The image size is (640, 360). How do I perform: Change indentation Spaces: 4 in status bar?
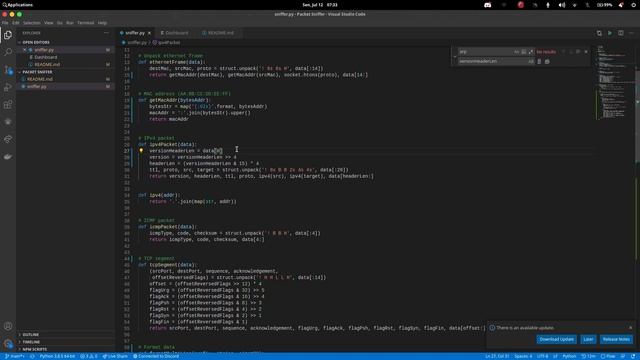point(523,356)
